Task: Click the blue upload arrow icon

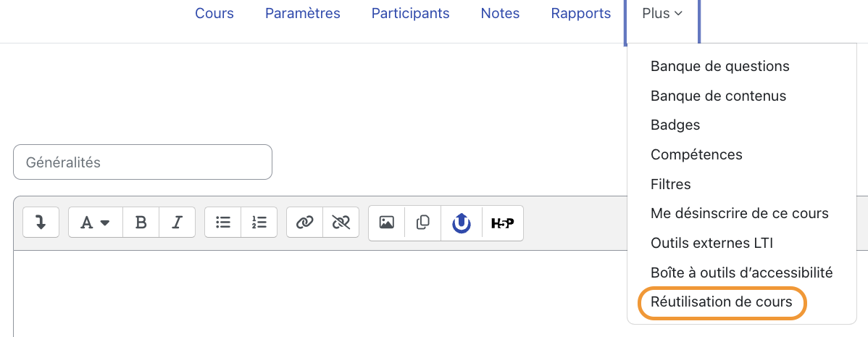Action: tap(462, 223)
